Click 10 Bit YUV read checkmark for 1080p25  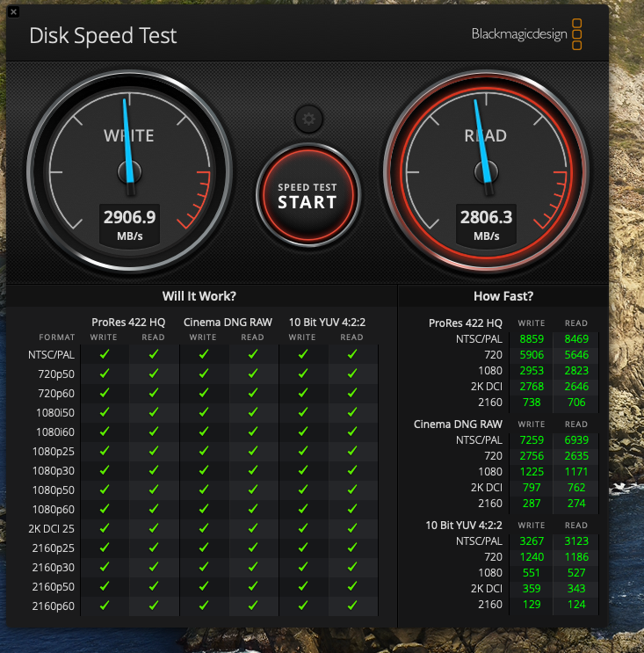tap(352, 451)
